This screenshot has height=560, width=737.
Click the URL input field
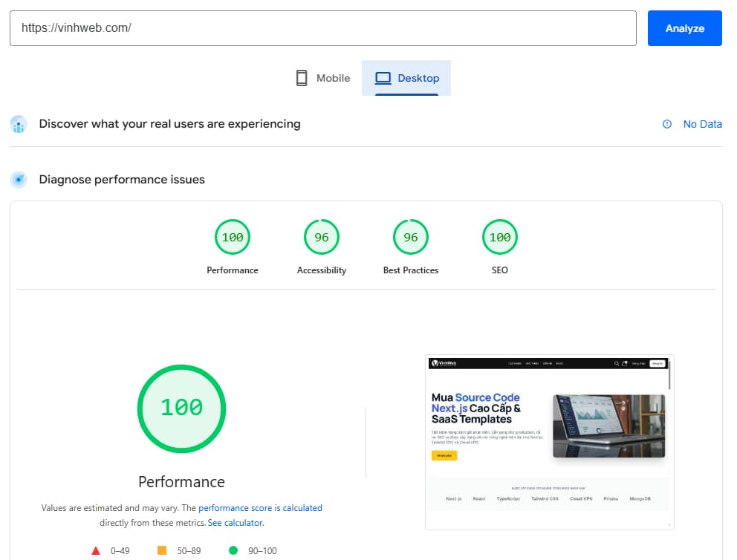click(323, 28)
